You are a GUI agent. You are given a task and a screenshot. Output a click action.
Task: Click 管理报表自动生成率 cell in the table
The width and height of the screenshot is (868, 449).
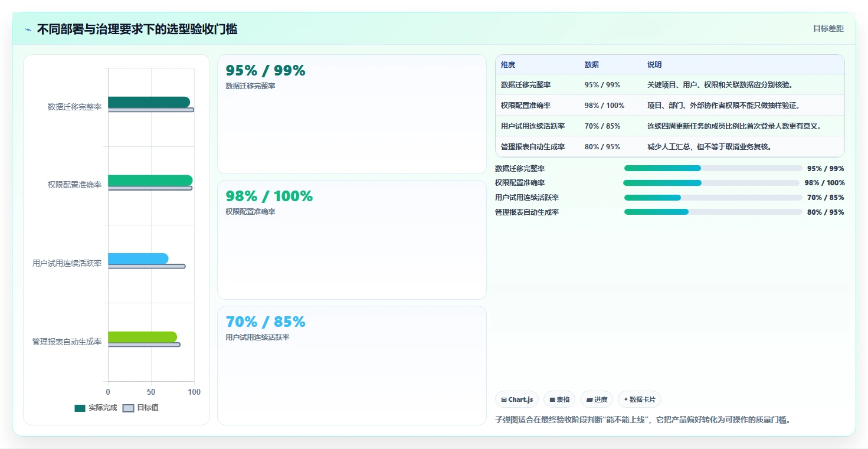533,147
